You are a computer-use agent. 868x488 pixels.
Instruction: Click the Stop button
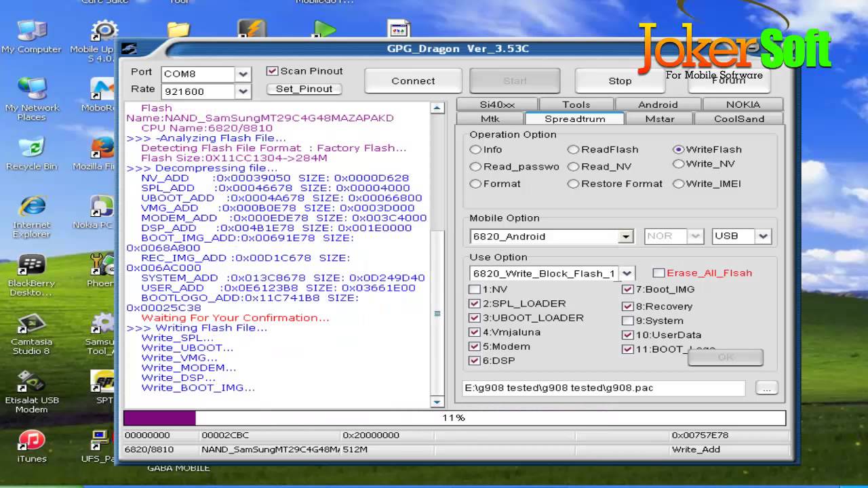[x=620, y=81]
